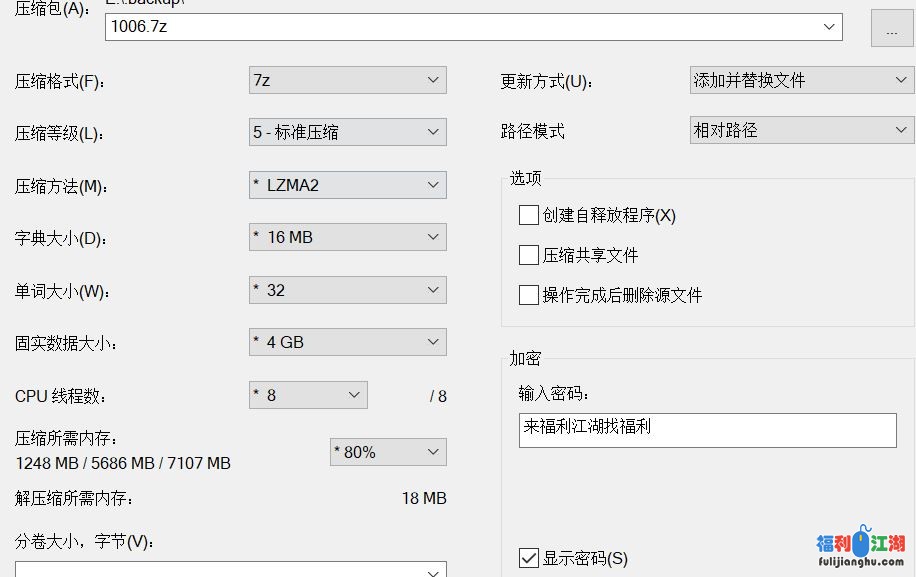The height and width of the screenshot is (577, 916).
Task: Open the 路径模式 relative path dropdown
Action: (900, 130)
